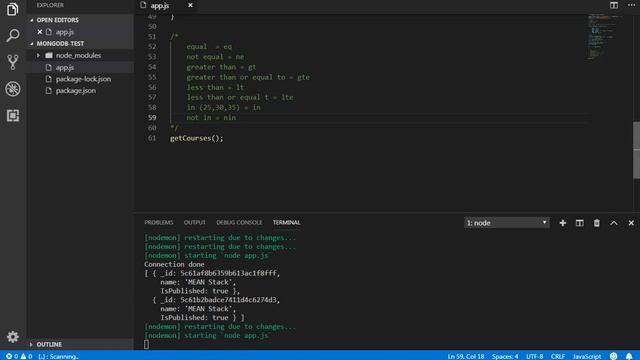Select the node_modules folder icon

coord(49,55)
